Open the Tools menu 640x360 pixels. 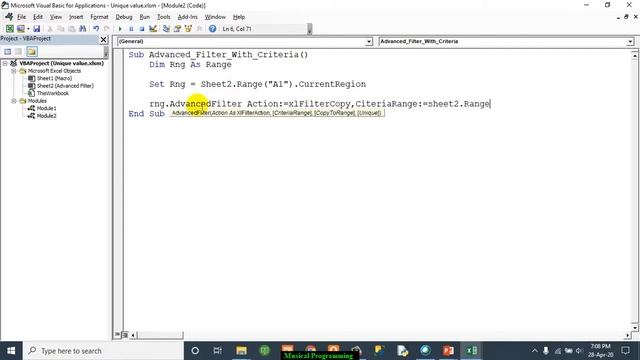(163, 17)
